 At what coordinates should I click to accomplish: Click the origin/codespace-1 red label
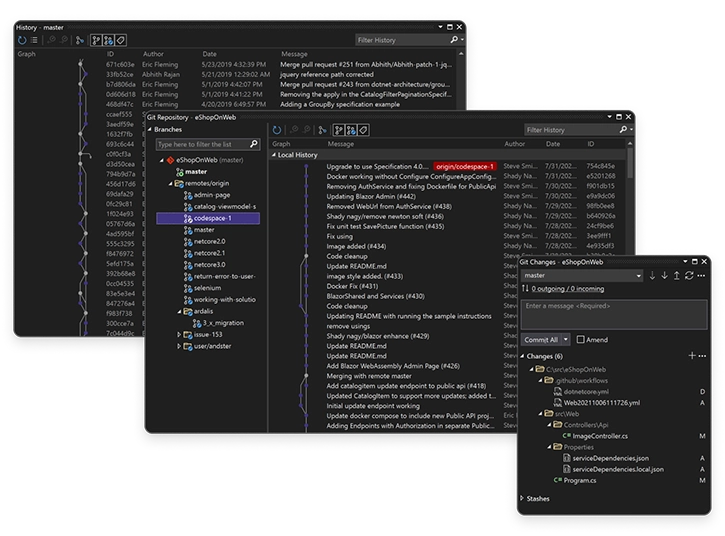tap(465, 166)
